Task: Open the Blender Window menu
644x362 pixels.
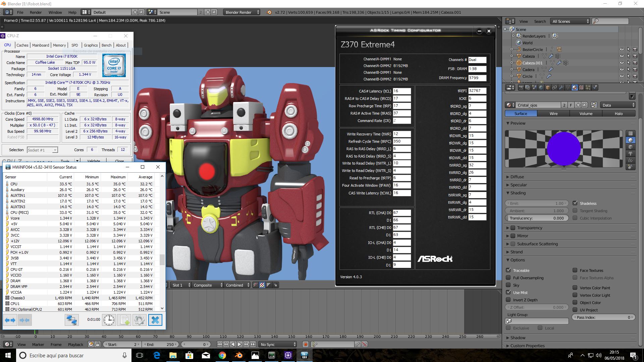Action: point(55,12)
